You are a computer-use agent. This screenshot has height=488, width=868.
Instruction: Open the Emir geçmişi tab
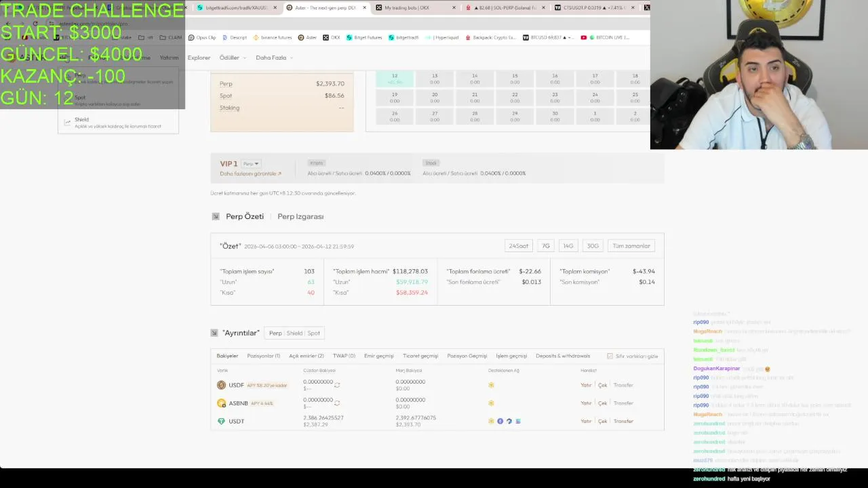[x=378, y=356]
